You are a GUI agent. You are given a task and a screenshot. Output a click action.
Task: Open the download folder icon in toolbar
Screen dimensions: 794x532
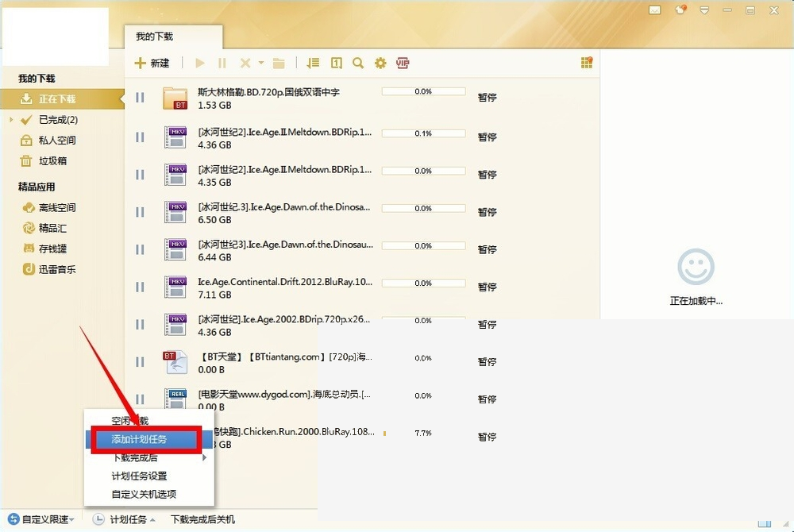pos(279,64)
